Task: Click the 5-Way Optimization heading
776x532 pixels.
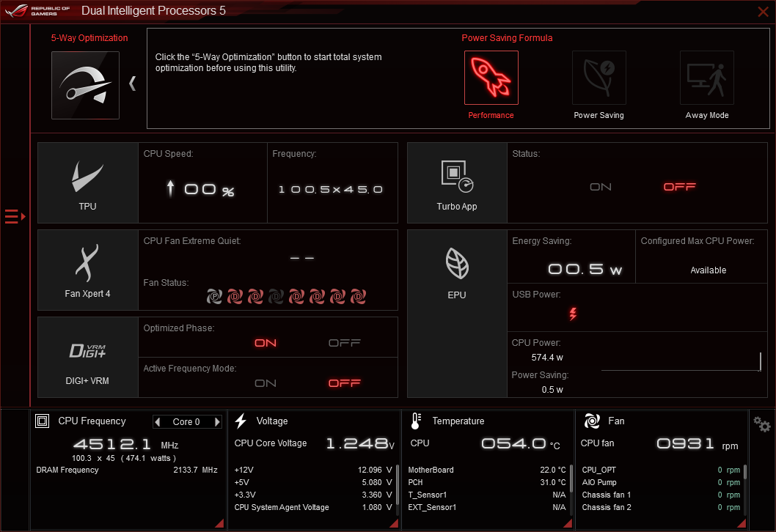Action: pyautogui.click(x=89, y=38)
